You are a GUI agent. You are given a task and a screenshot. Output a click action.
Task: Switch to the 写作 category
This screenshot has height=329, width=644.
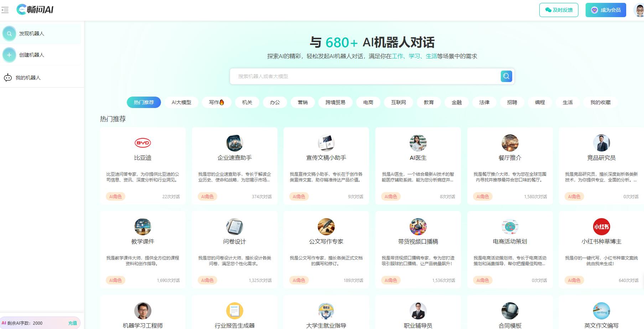click(216, 102)
